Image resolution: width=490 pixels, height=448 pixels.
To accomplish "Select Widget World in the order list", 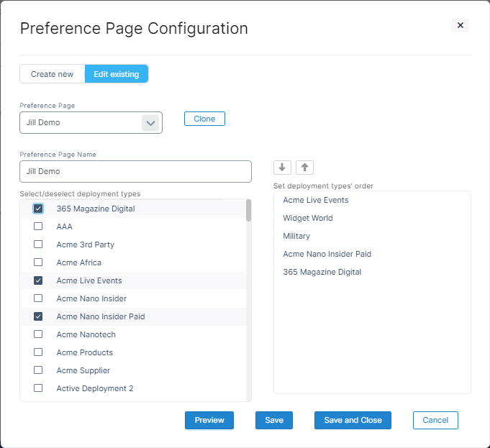I will 308,218.
